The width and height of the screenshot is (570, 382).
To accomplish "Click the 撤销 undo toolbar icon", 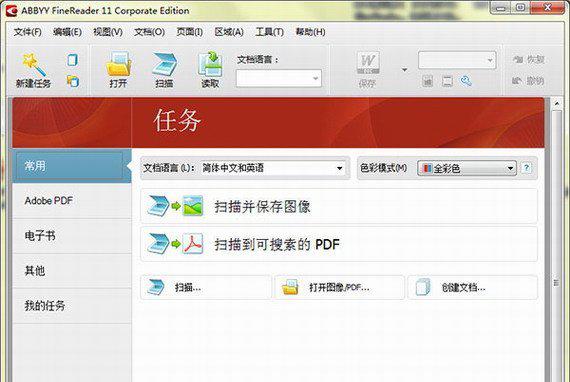I will coord(528,81).
